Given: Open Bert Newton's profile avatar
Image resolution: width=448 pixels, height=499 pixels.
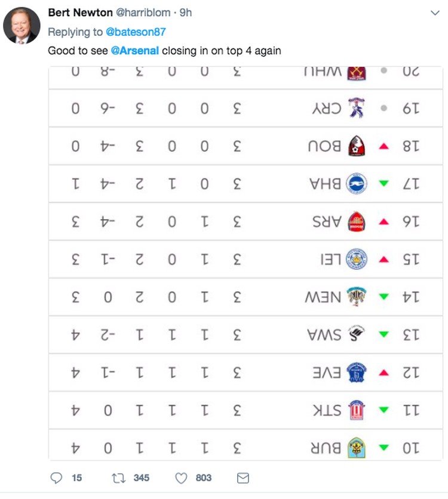Looking at the screenshot, I should pyautogui.click(x=22, y=26).
